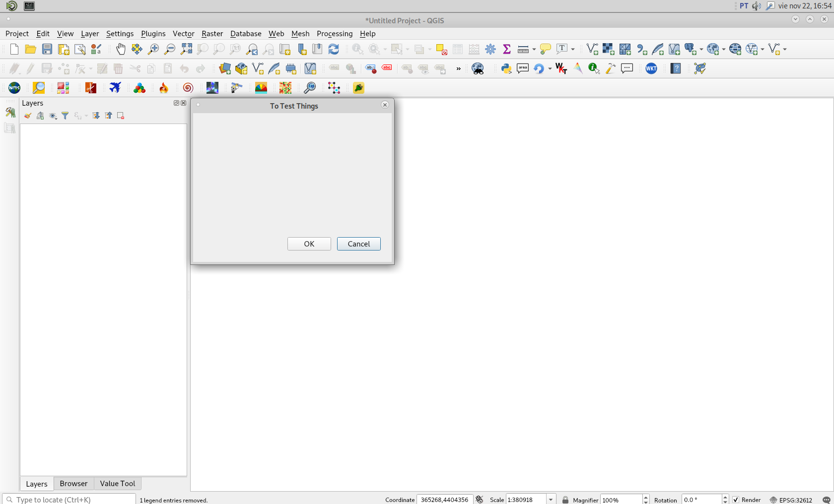Activate the Map Tips speech bubble icon
This screenshot has height=504, width=834.
pyautogui.click(x=546, y=49)
